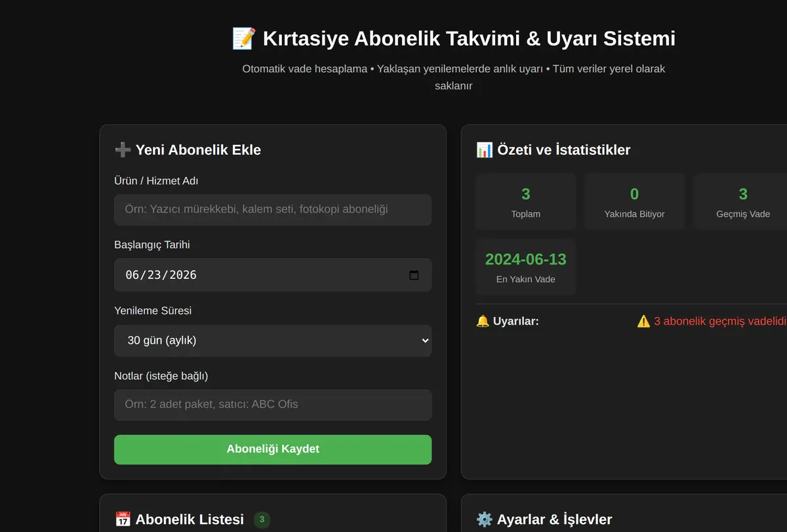The image size is (787, 532).
Task: Click the Notlar (isteğe bağlı) label
Action: (161, 376)
